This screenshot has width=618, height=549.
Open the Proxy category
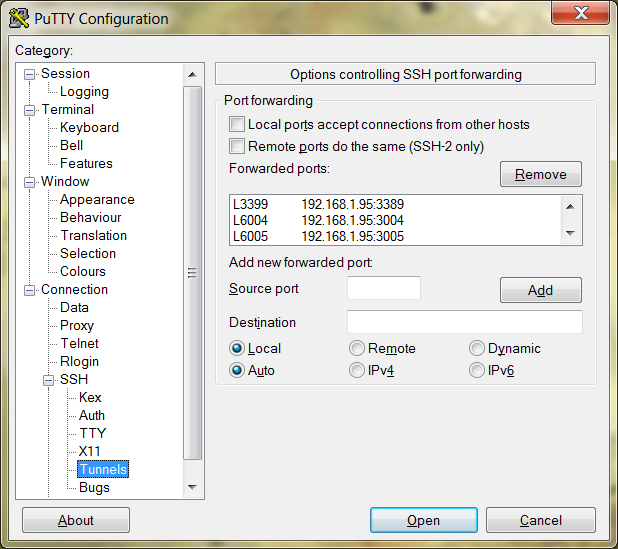[77, 326]
